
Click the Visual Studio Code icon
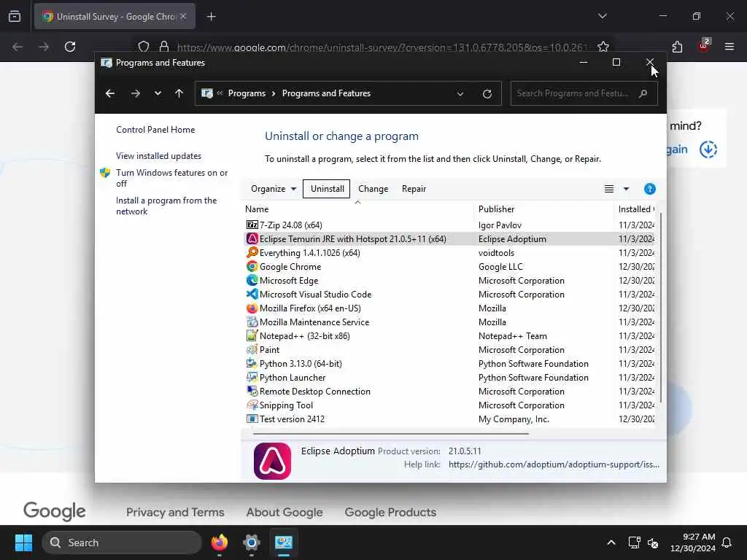point(252,294)
